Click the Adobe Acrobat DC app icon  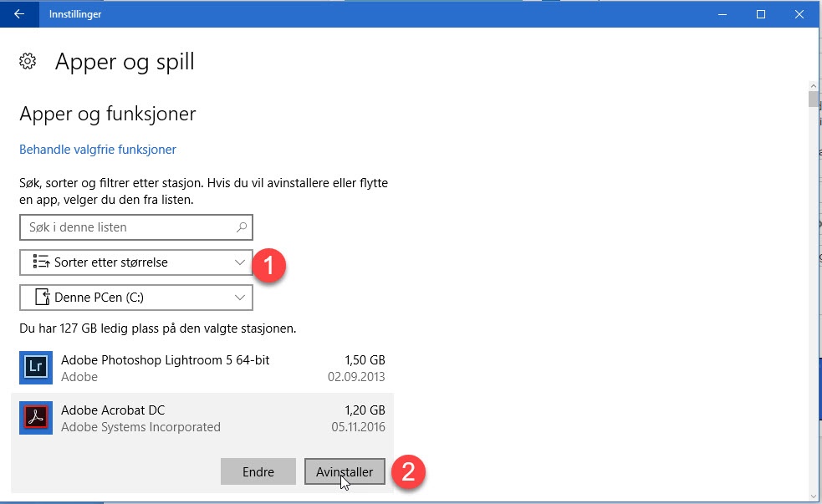pos(36,418)
